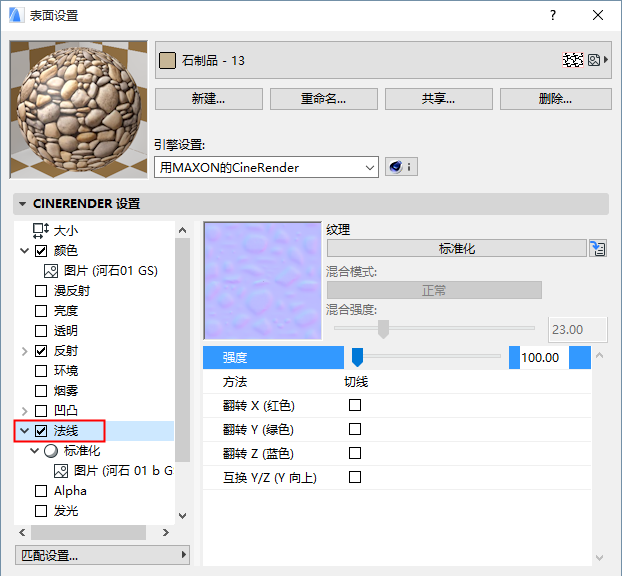Click the 标准化 shader sphere icon
The height and width of the screenshot is (576, 622).
pos(51,451)
